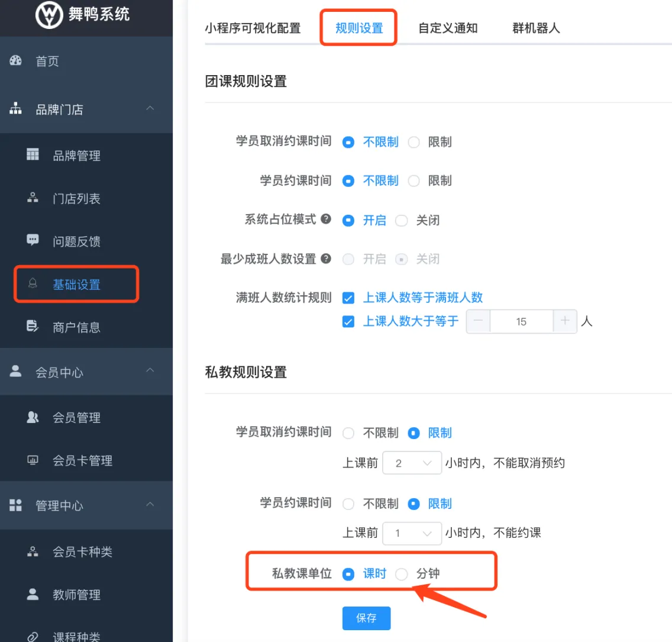Collapse the 品牌门店 sidebar section

150,108
